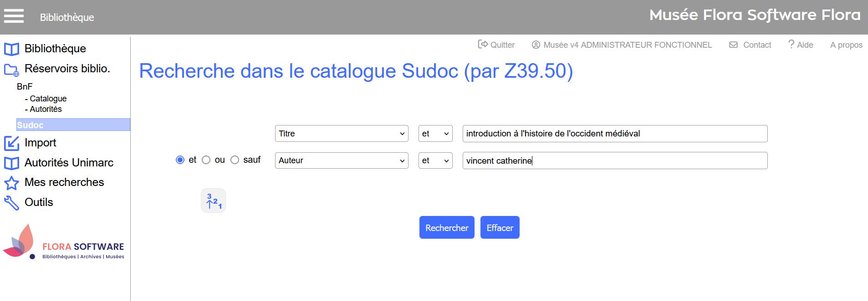Click the Autorités Unimarc book icon
The width and height of the screenshot is (868, 301).
coord(11,163)
